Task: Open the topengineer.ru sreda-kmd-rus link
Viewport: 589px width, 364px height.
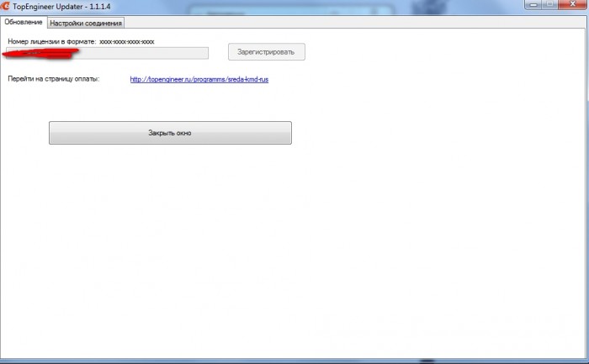Action: pos(199,79)
